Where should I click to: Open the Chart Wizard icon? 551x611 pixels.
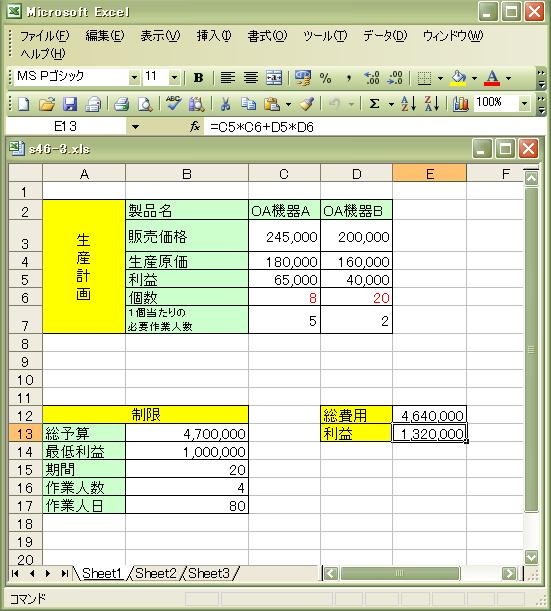(461, 104)
